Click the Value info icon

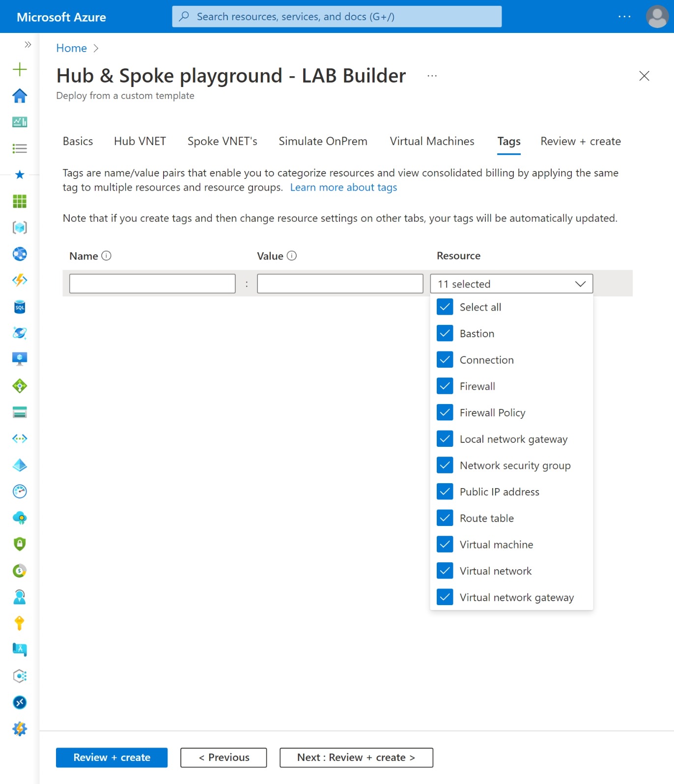click(x=292, y=256)
